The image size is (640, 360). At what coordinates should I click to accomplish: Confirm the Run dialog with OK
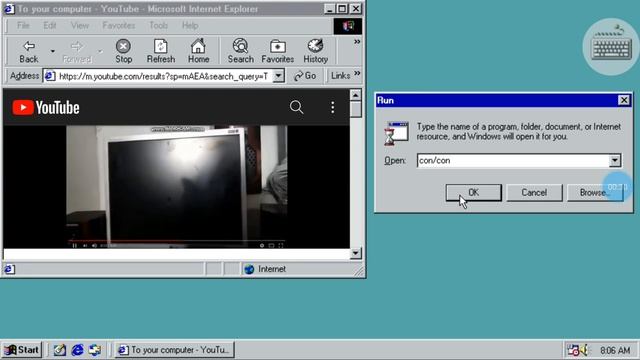coord(473,192)
